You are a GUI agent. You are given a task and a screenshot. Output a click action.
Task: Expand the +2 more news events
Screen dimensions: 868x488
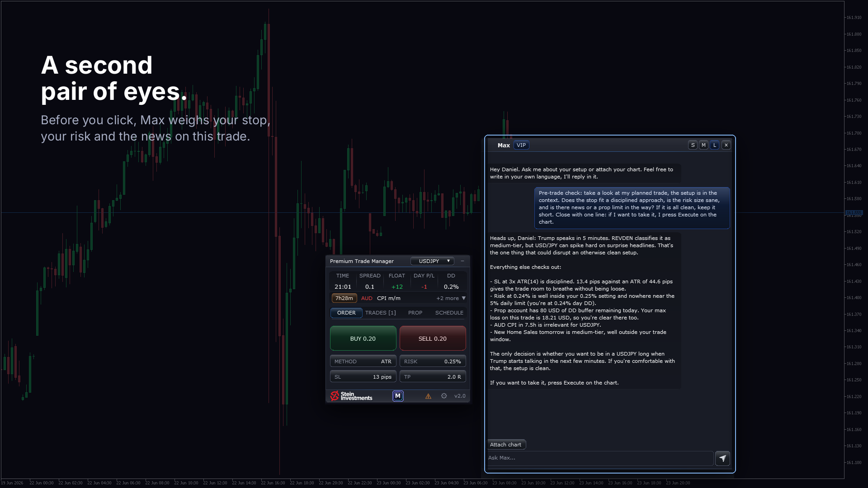coord(451,298)
